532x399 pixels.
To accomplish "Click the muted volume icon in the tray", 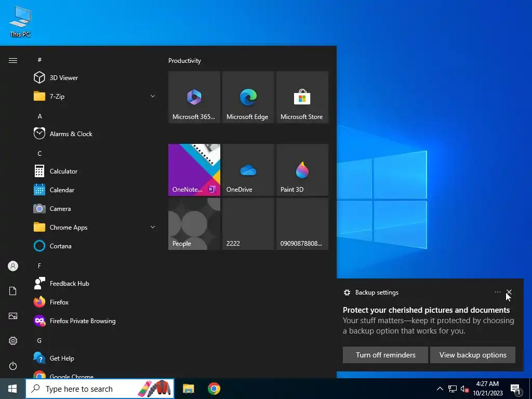I will coord(464,389).
